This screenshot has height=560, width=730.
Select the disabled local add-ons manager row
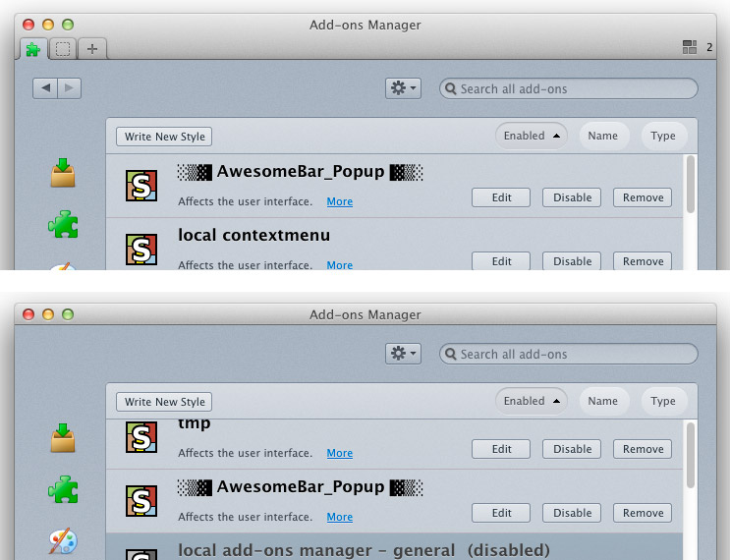point(394,547)
